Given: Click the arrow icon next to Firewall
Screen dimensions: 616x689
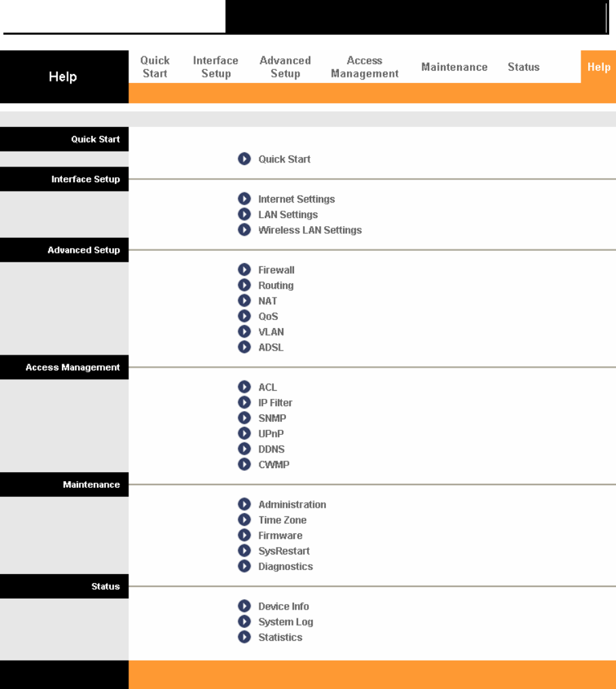Looking at the screenshot, I should coord(244,270).
